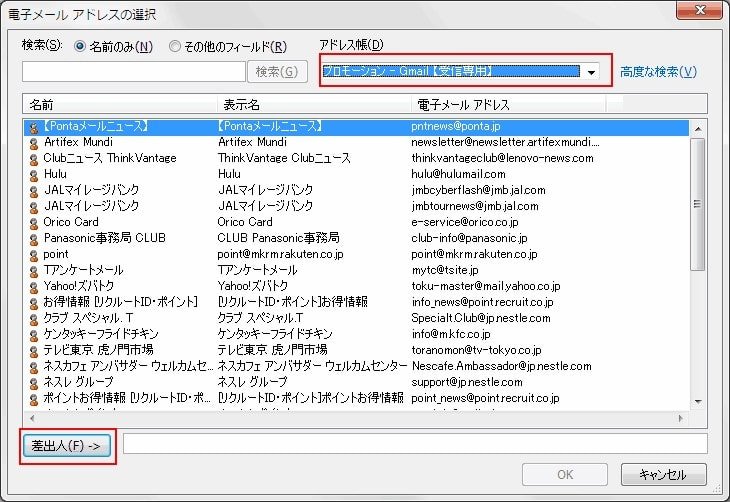Click the vertical scrollbar down arrow
This screenshot has height=502, width=730.
[698, 401]
